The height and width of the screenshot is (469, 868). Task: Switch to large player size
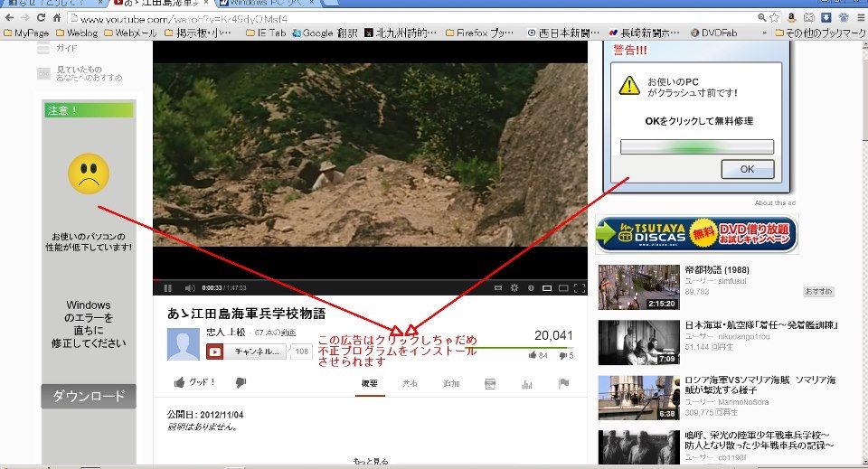tap(563, 288)
